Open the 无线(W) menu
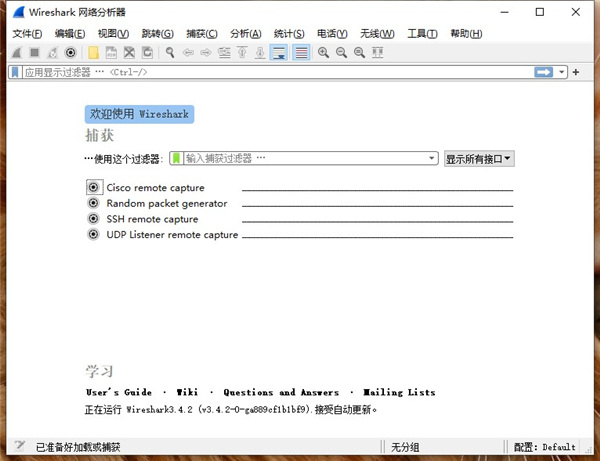 (377, 34)
